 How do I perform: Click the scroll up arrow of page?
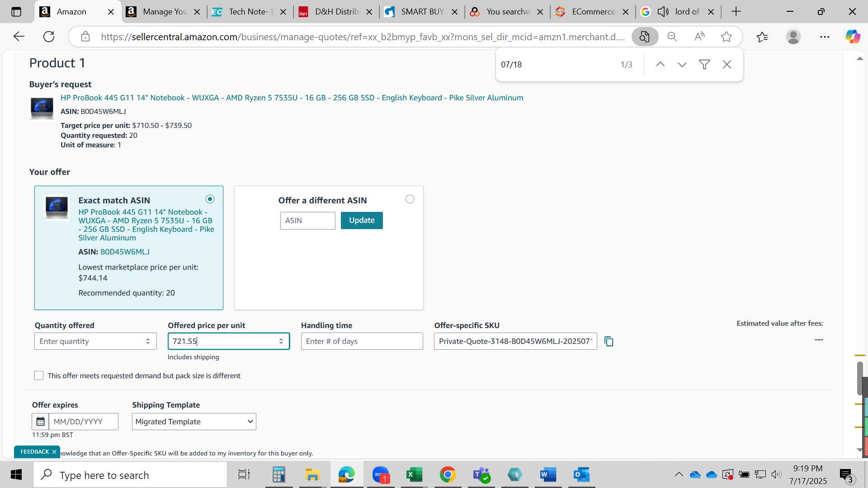coord(860,59)
